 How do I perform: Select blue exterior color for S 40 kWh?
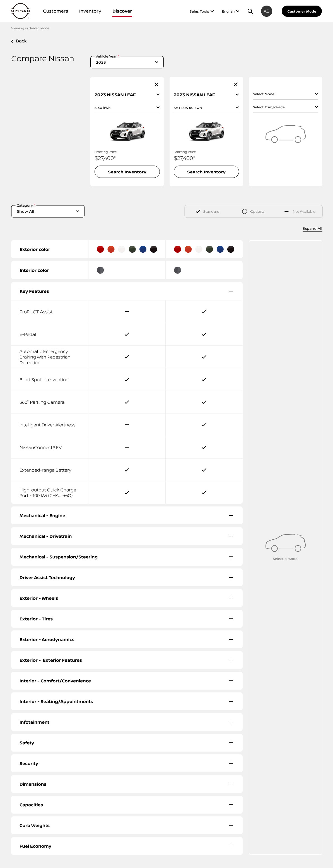point(143,249)
